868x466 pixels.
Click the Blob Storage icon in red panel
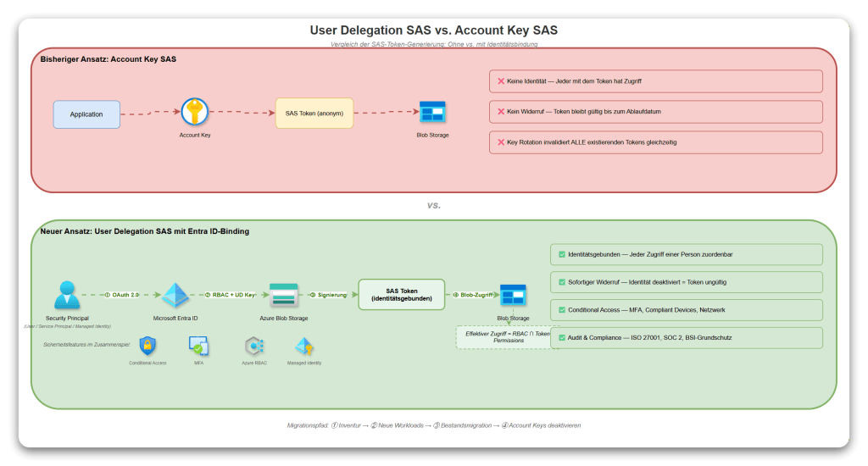coord(432,113)
